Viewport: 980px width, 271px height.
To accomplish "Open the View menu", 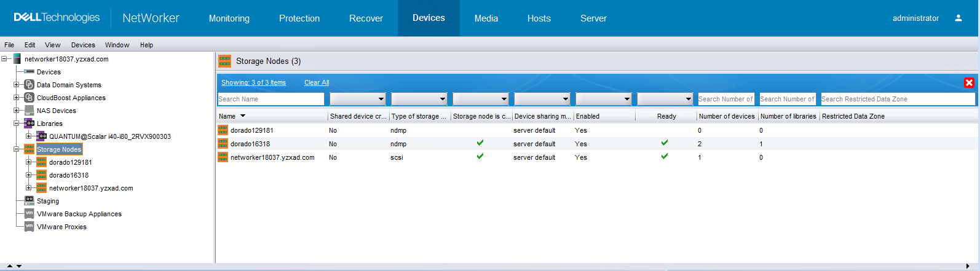I will [x=53, y=45].
